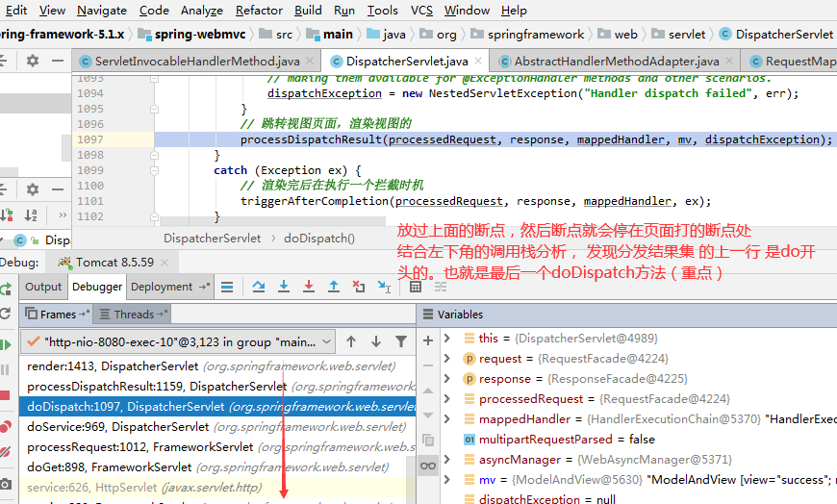Expand the 'response' variable node
The image size is (837, 504).
point(447,379)
